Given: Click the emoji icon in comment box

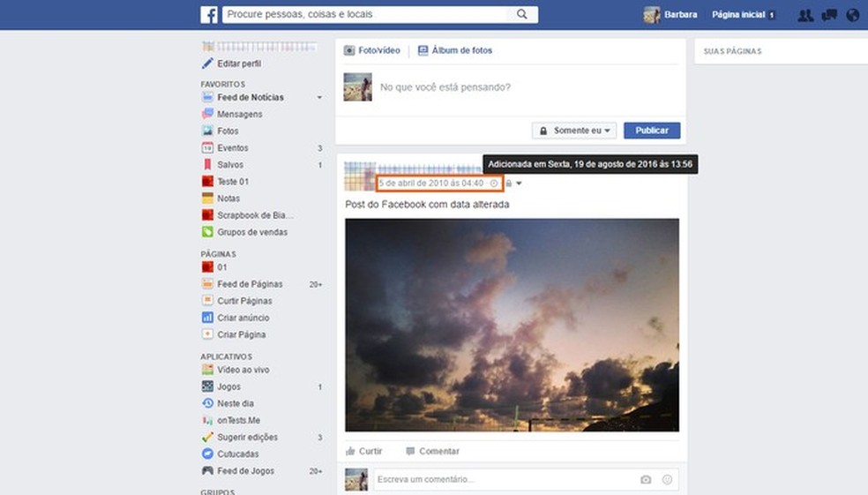Looking at the screenshot, I should click(667, 479).
